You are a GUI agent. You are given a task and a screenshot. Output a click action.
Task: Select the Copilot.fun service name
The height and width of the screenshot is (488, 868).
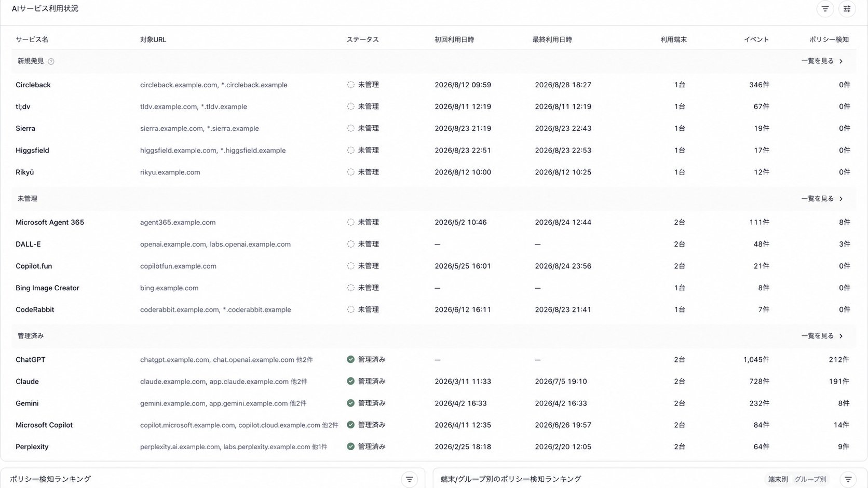coord(34,266)
